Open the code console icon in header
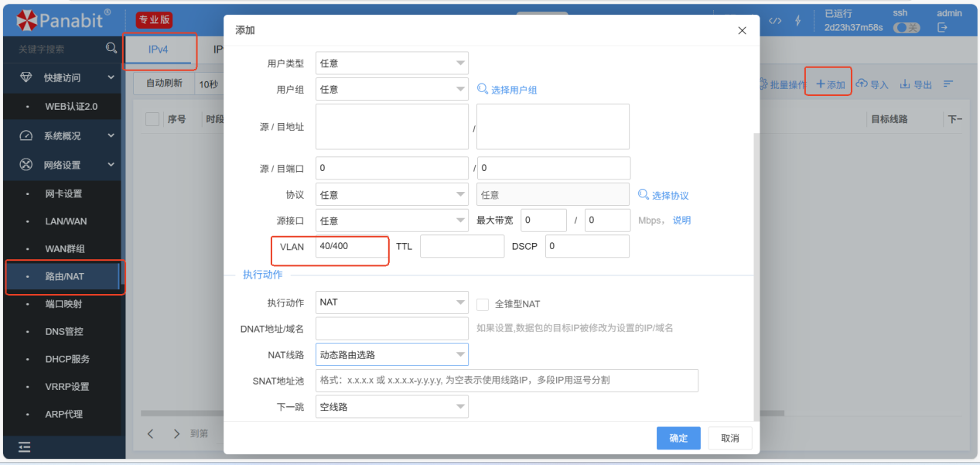Screen dimensions: 980x465 tap(774, 20)
